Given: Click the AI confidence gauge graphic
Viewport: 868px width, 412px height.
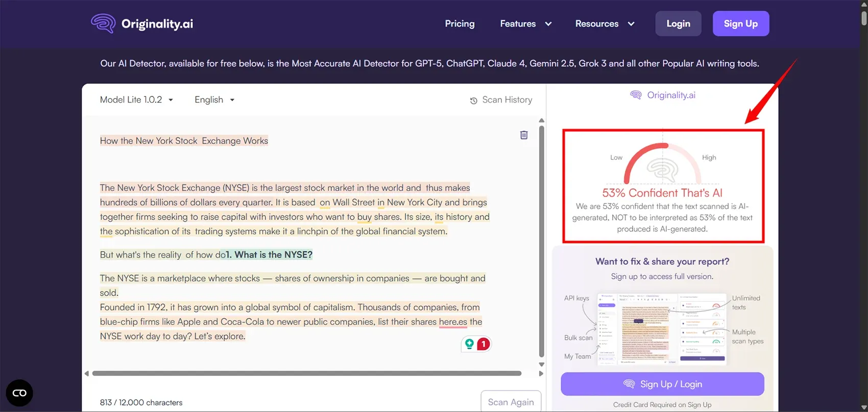Looking at the screenshot, I should point(662,163).
